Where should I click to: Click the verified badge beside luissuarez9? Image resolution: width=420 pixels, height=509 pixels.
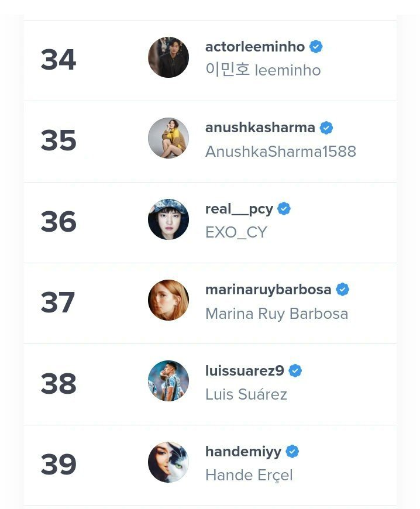pyautogui.click(x=295, y=371)
